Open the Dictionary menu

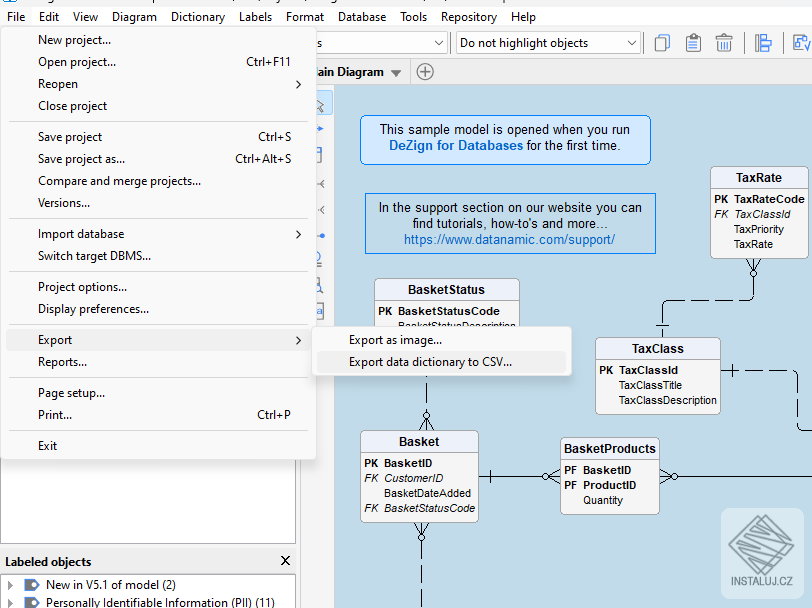tap(198, 17)
